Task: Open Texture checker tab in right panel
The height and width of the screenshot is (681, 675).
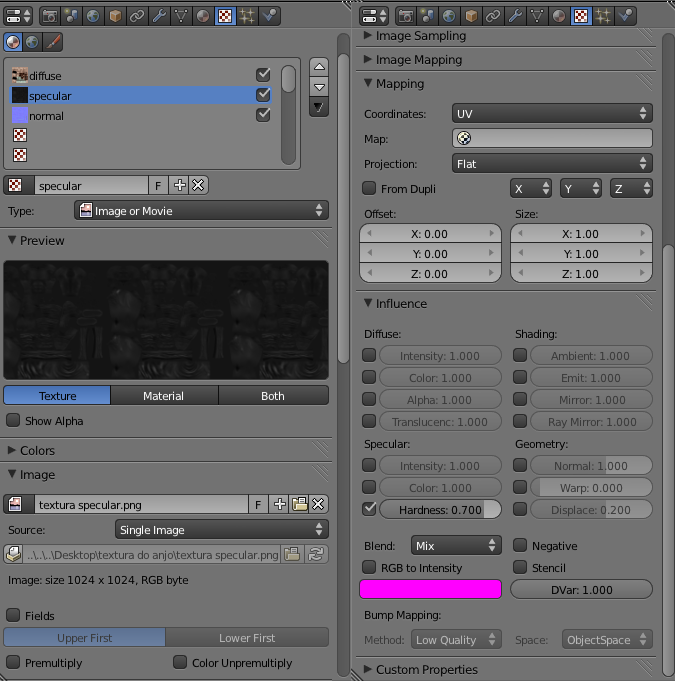Action: pos(581,17)
